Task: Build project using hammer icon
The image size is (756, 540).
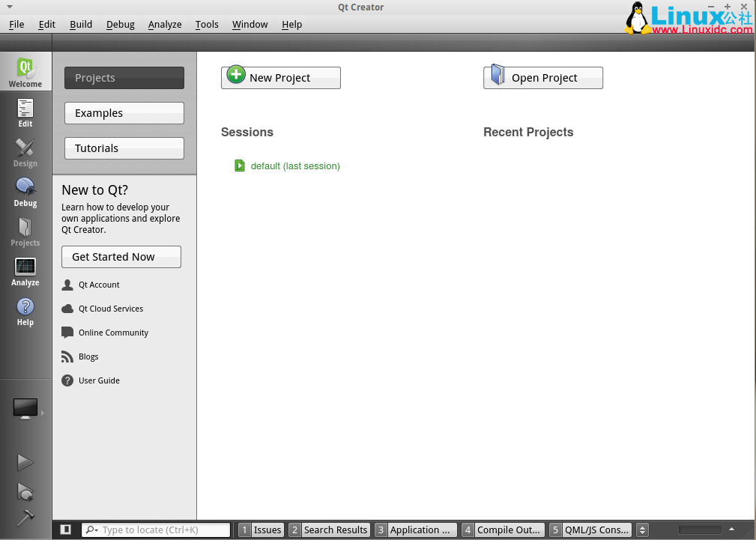Action: pyautogui.click(x=25, y=518)
